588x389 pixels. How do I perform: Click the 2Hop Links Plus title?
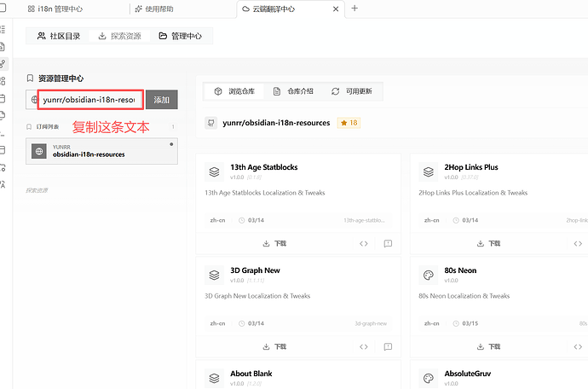(x=471, y=167)
